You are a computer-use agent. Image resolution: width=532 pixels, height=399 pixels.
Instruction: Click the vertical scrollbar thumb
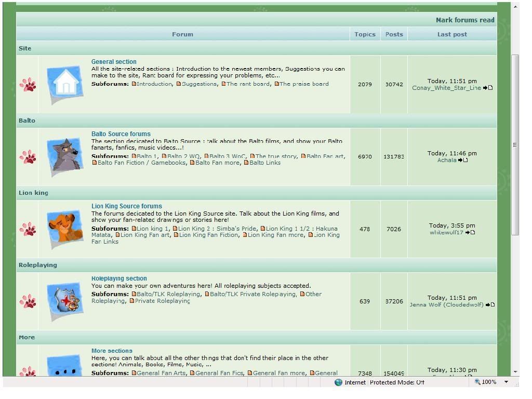click(515, 145)
